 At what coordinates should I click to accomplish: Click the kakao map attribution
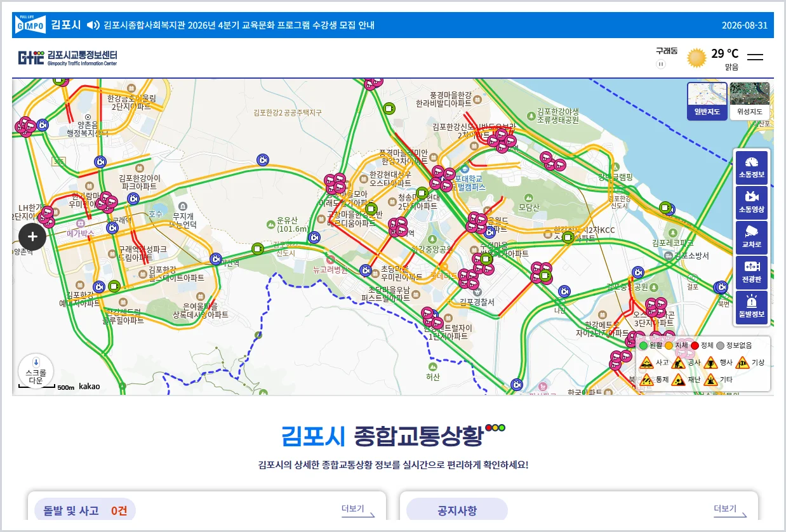pos(89,386)
